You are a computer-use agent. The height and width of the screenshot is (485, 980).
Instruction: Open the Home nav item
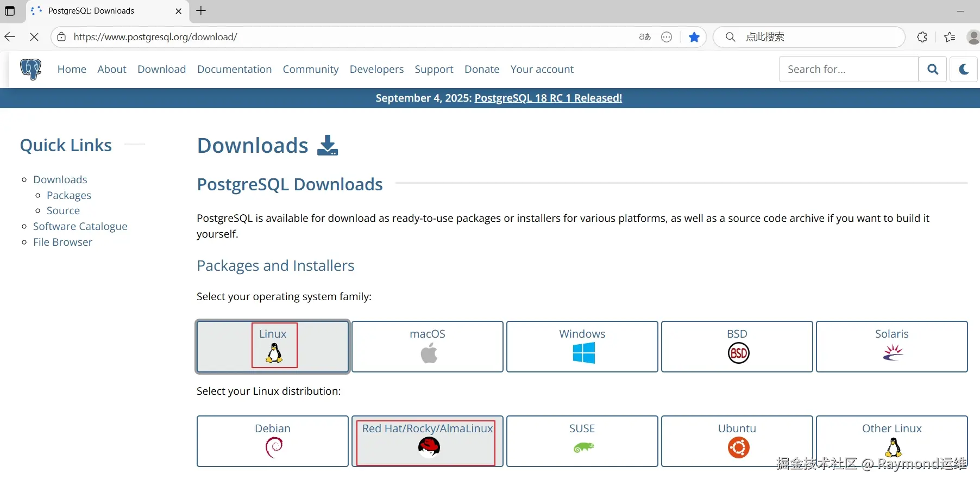tap(72, 69)
